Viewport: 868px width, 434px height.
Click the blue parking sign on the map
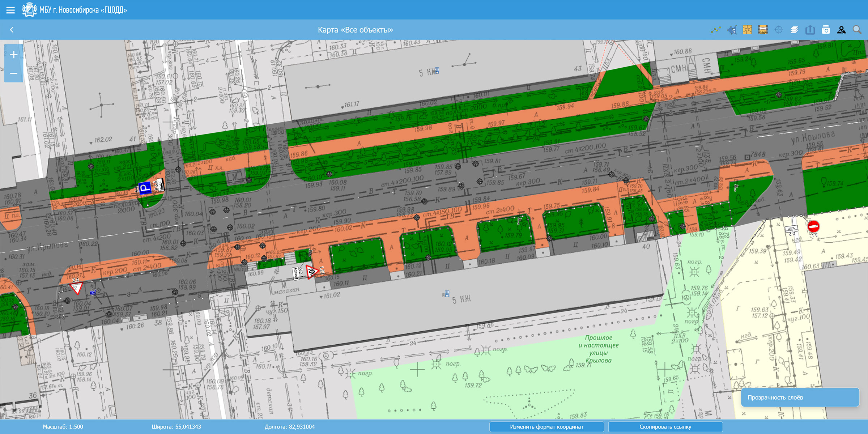click(145, 188)
